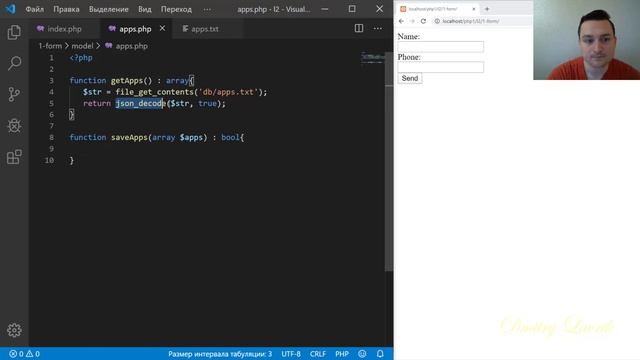This screenshot has width=640, height=360.
Task: Click the 1-form breadcrumb segment
Action: (x=50, y=46)
